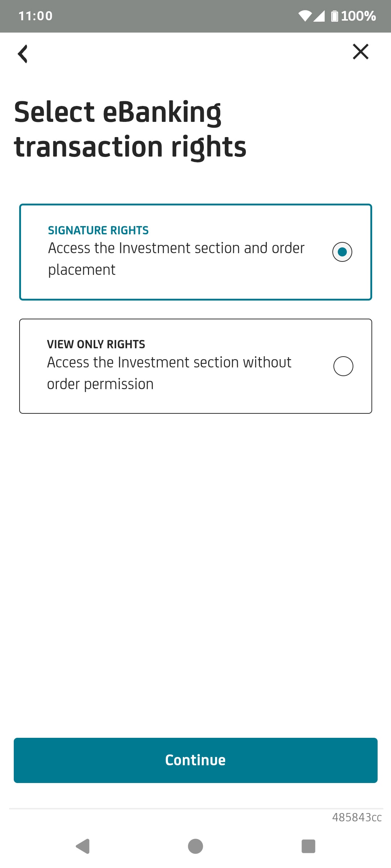This screenshot has height=868, width=391.
Task: Select the View Only Rights radio button
Action: [x=343, y=366]
